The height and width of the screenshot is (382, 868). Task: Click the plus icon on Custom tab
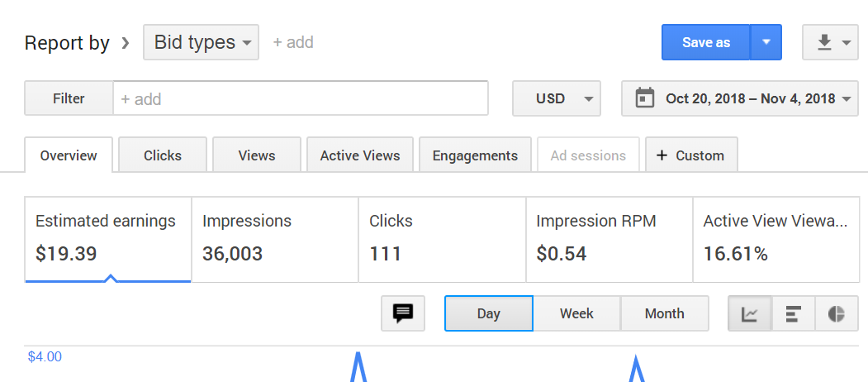[662, 155]
